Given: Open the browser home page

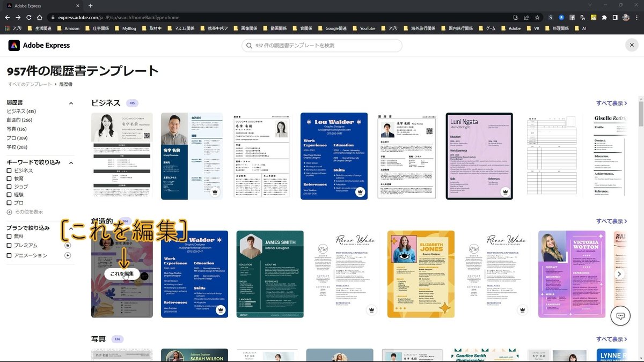Looking at the screenshot, I should pos(40,17).
